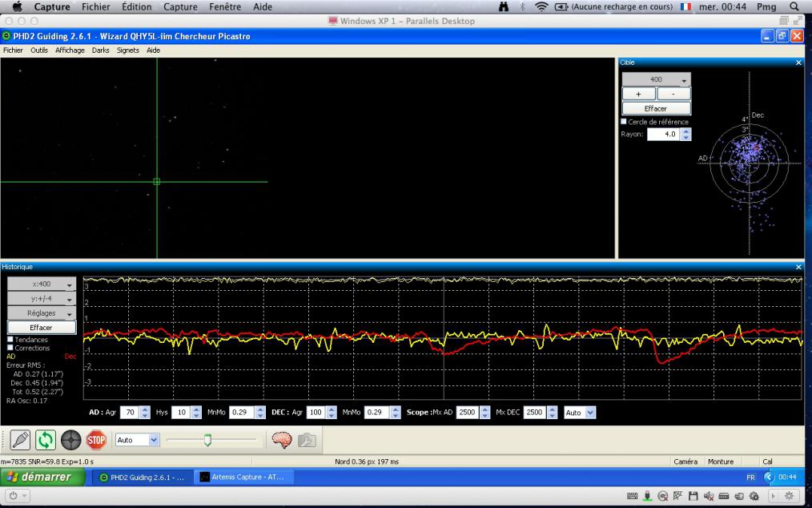Open the Outils menu
This screenshot has height=508, width=812.
coord(39,50)
